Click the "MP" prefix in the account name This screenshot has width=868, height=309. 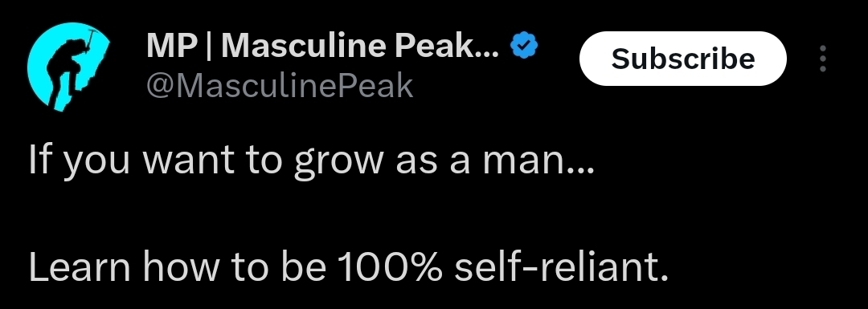coord(171,47)
